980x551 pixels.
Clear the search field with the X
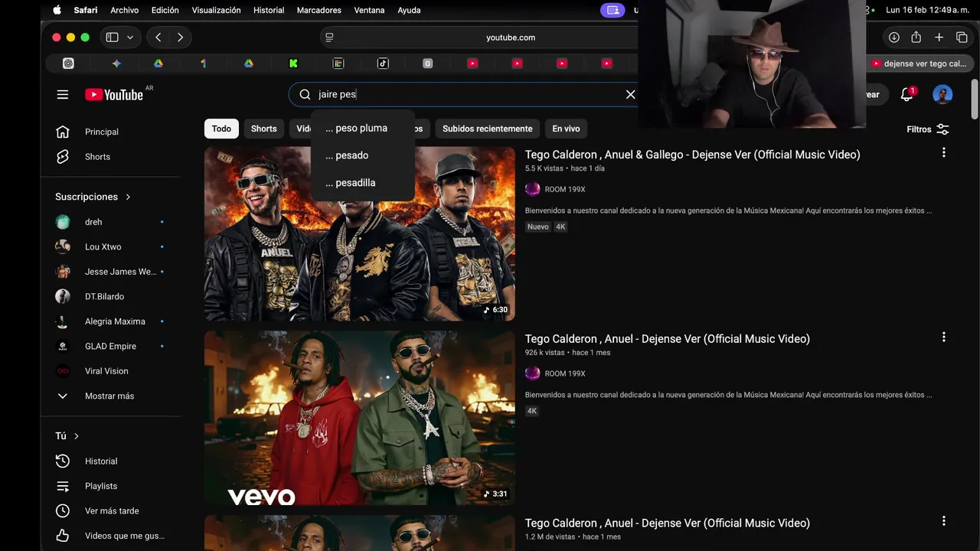(x=630, y=94)
